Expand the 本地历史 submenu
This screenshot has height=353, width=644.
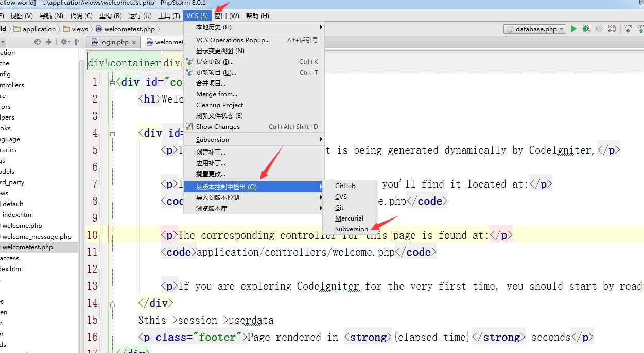(321, 27)
